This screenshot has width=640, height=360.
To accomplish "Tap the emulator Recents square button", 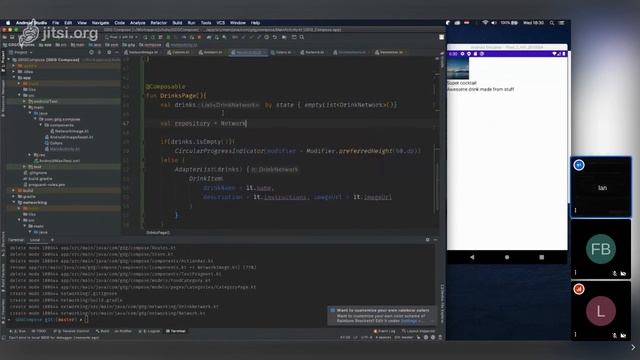I will (542, 257).
